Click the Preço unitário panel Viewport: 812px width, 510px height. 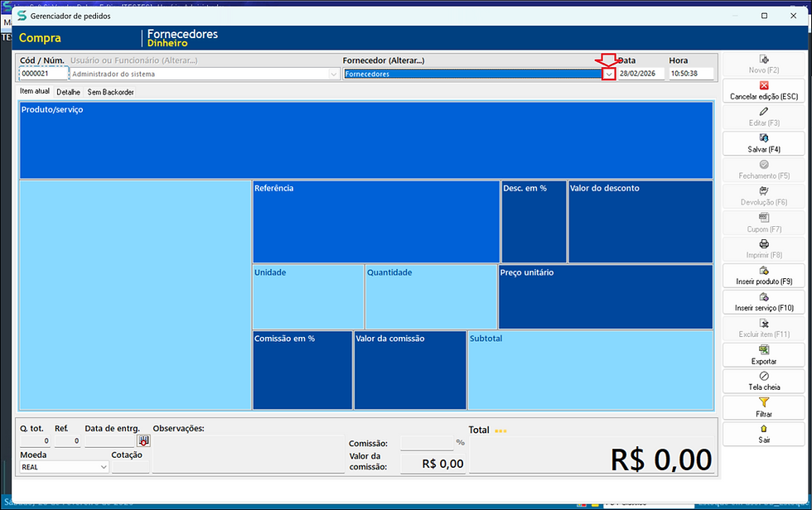606,297
